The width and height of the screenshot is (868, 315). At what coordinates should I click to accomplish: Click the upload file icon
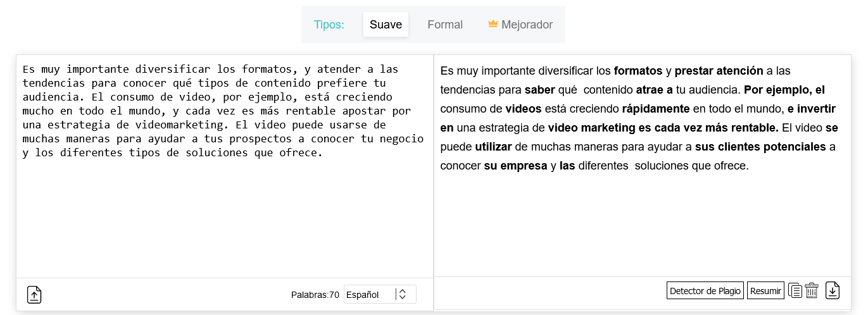pyautogui.click(x=34, y=295)
